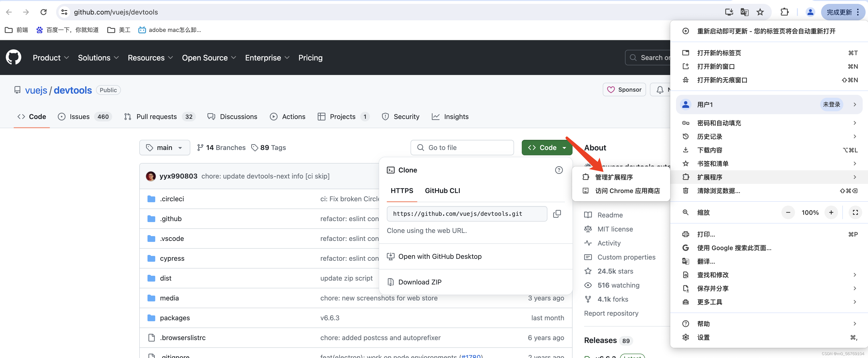Expand the main branch dropdown
This screenshot has height=358, width=868.
pyautogui.click(x=164, y=148)
